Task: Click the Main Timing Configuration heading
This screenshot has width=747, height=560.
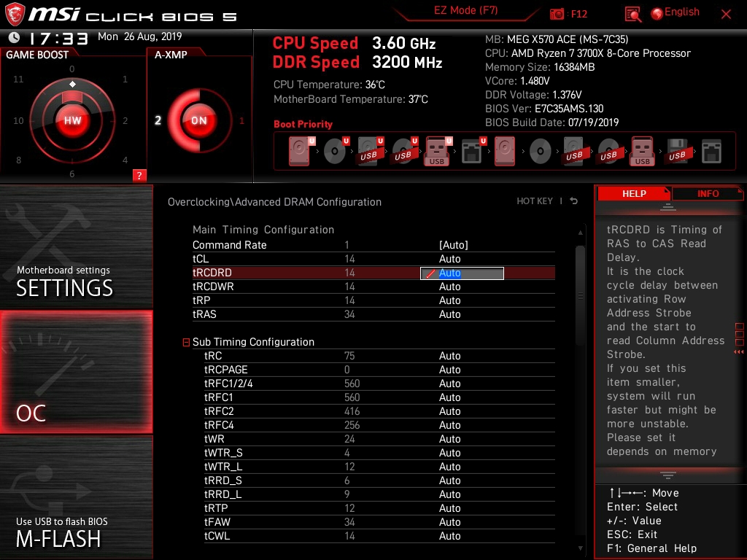Action: pos(263,230)
